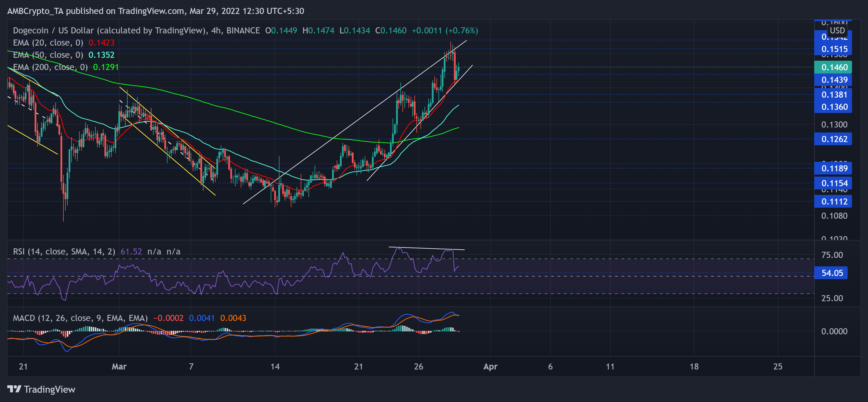
Task: Click the 14 date marker on axis
Action: 275,366
